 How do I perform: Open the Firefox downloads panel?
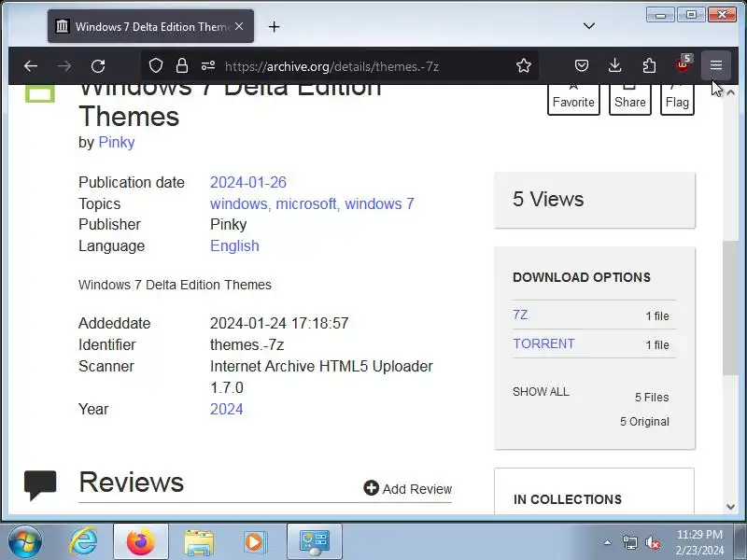615,65
